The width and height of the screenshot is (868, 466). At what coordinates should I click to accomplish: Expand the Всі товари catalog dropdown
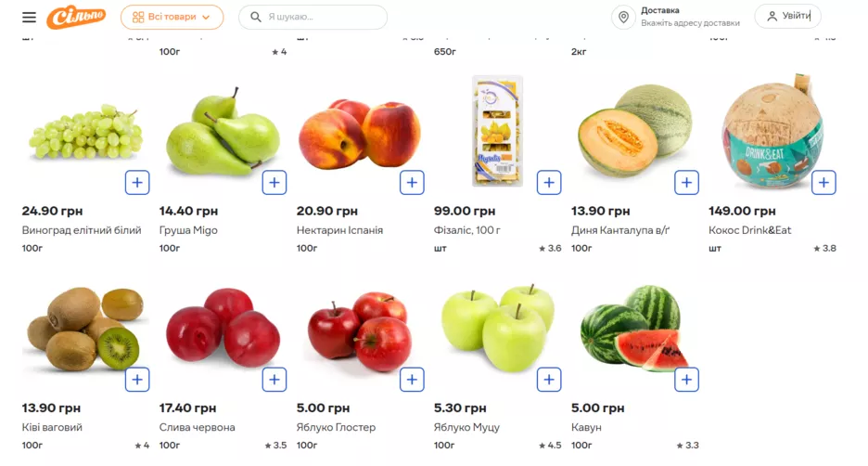point(172,17)
